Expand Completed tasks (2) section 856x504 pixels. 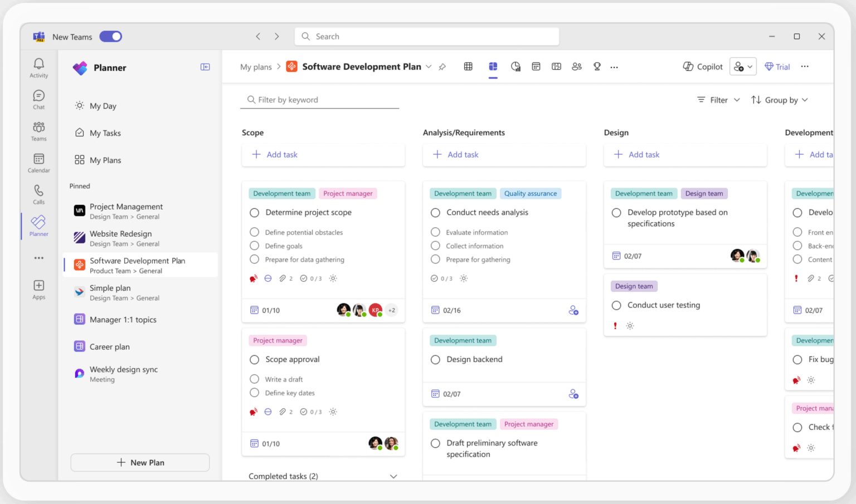pos(393,476)
